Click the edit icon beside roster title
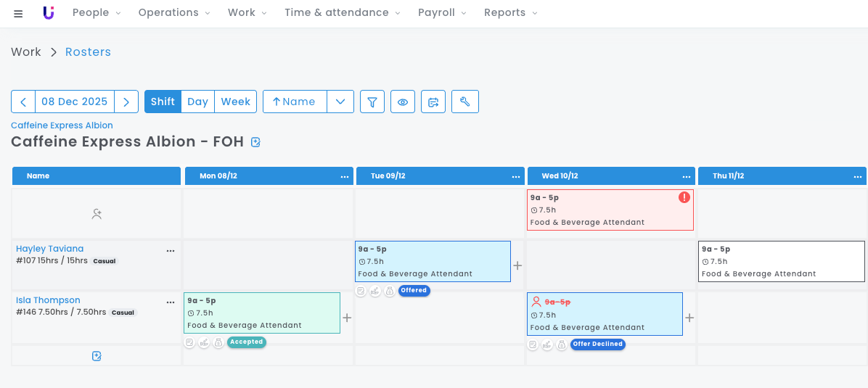Screen dimensions: 868x388 pos(255,142)
